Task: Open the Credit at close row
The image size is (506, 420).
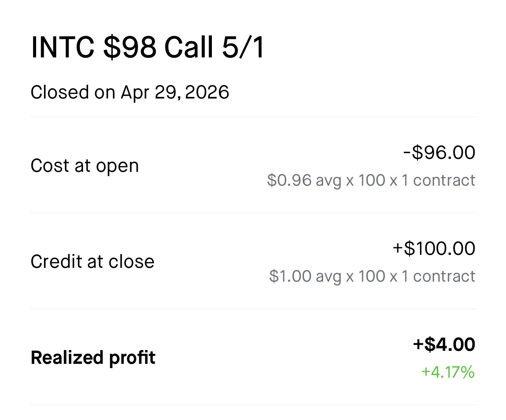Action: coord(253,261)
